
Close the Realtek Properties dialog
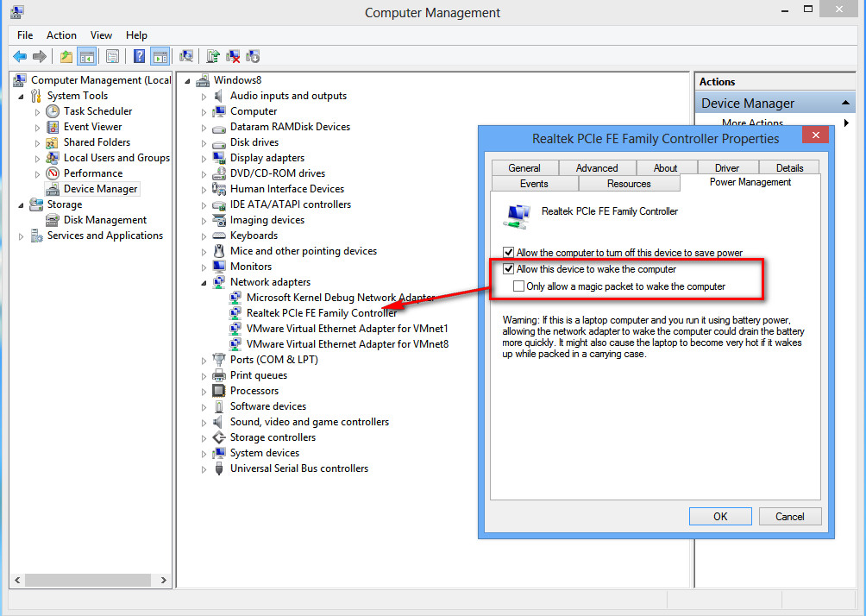[815, 135]
